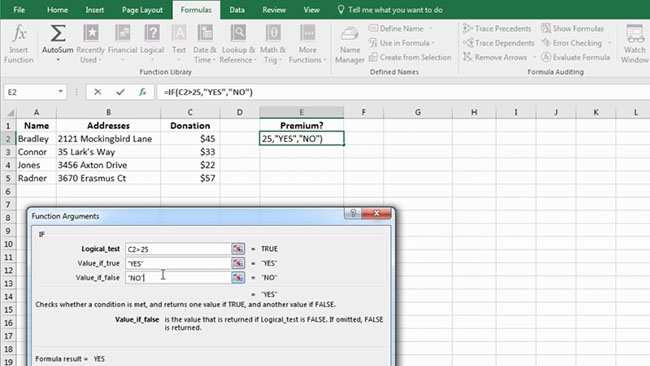This screenshot has height=366, width=650.
Task: Click the Insert Function ribbon icon
Action: click(19, 34)
